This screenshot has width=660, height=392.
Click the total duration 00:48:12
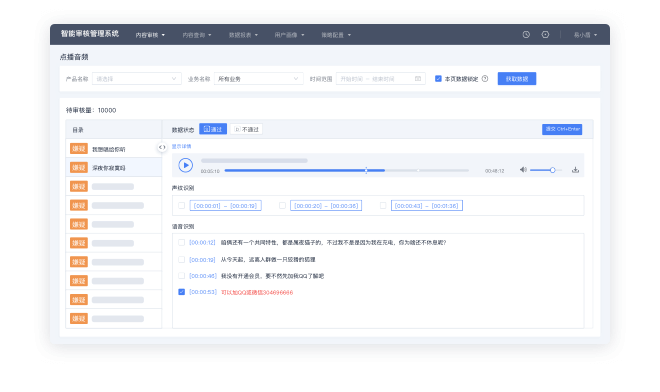[494, 171]
